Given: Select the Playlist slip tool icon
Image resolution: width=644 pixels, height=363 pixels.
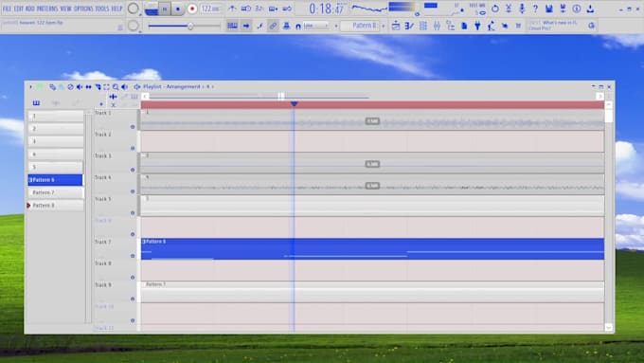Looking at the screenshot, I should pyautogui.click(x=88, y=87).
